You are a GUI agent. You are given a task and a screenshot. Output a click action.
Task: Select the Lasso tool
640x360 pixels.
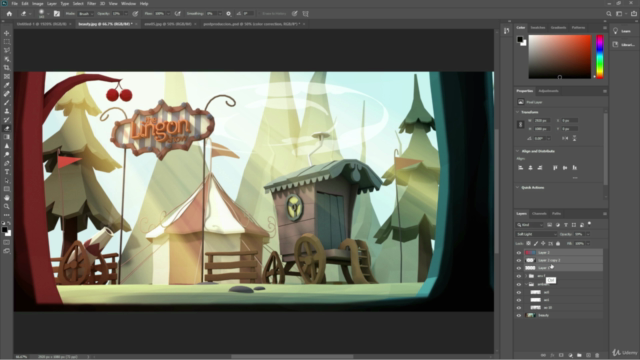pyautogui.click(x=7, y=50)
